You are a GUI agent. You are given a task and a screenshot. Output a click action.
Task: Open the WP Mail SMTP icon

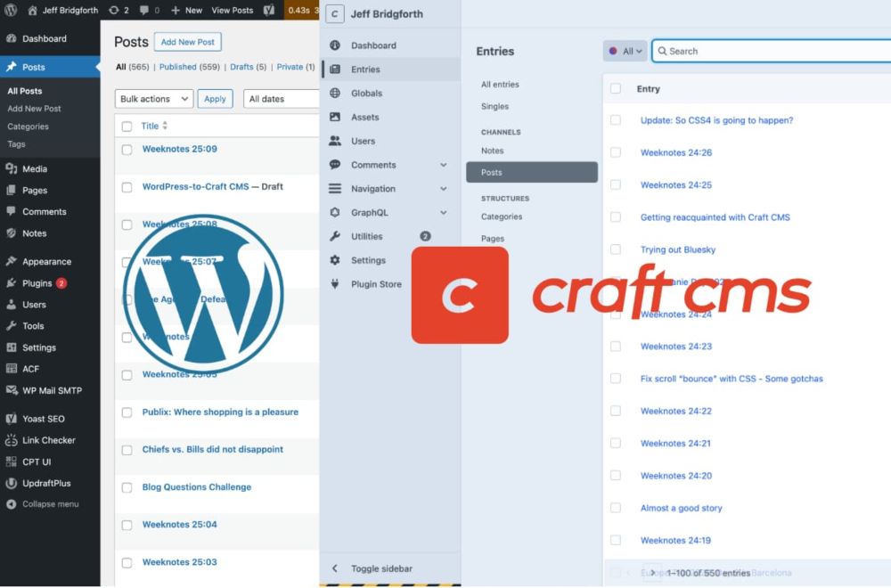[12, 390]
